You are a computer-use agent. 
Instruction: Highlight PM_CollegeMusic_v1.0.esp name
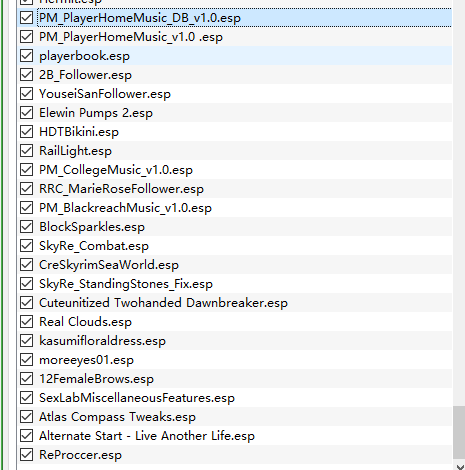coord(116,170)
